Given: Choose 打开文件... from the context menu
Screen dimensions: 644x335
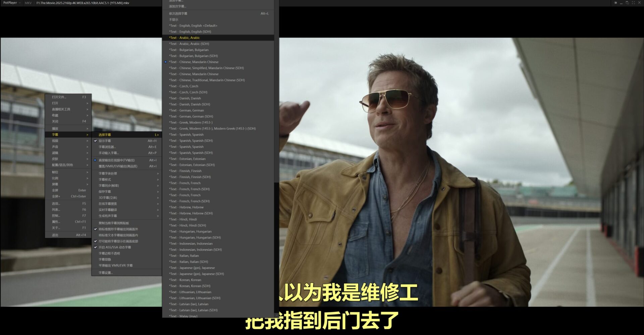Looking at the screenshot, I should tap(68, 97).
